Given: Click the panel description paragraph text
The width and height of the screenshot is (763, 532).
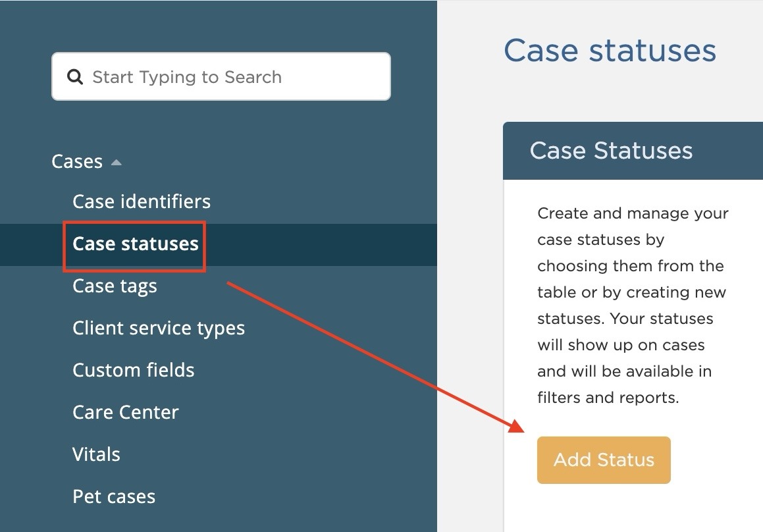Looking at the screenshot, I should (633, 306).
